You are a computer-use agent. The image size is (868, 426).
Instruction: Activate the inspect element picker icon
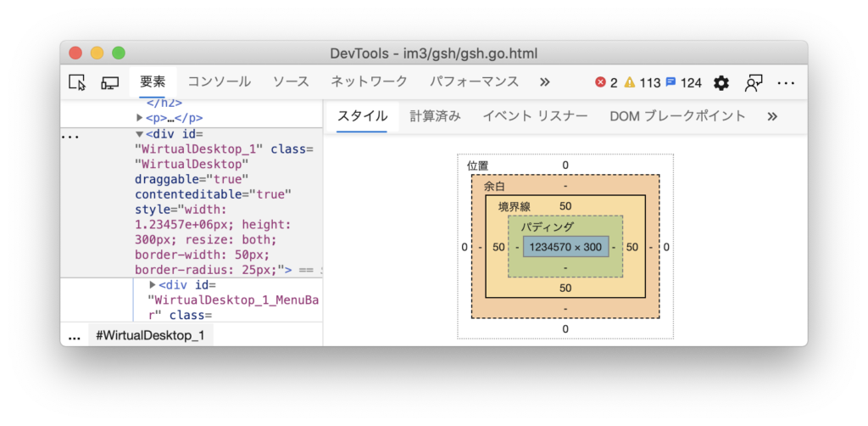coord(77,82)
